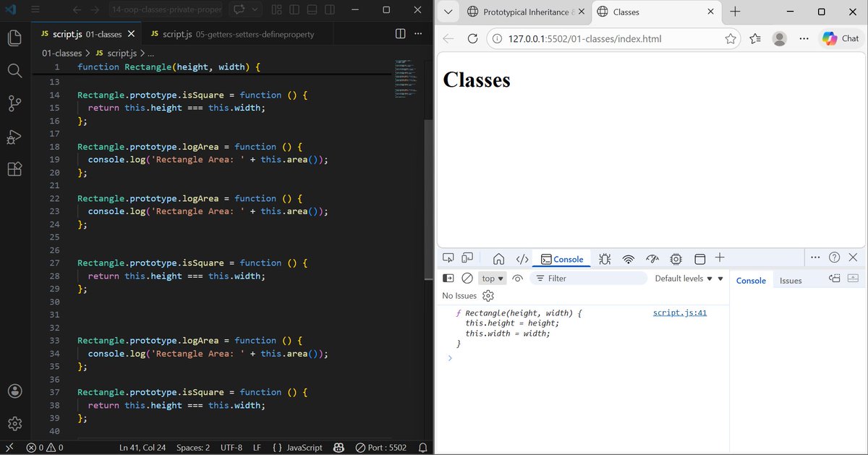Add more tools with the DevTools plus
Screen dimensions: 868x455
(x=720, y=258)
